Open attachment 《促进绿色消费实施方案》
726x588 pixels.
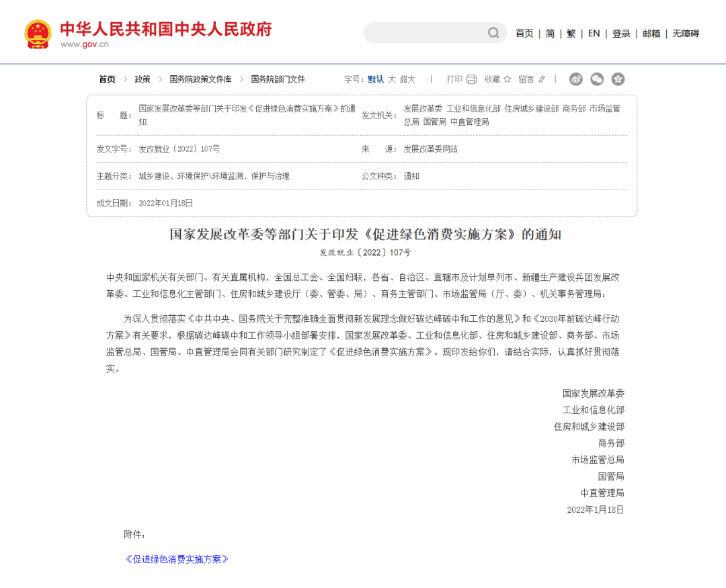coord(177,559)
